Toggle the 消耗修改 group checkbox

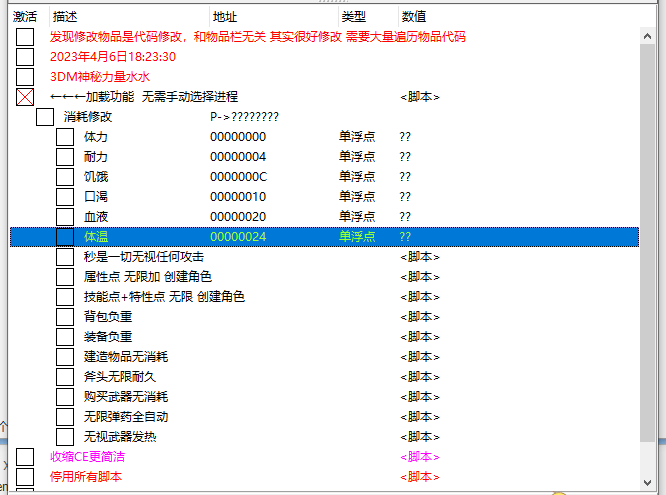45,117
